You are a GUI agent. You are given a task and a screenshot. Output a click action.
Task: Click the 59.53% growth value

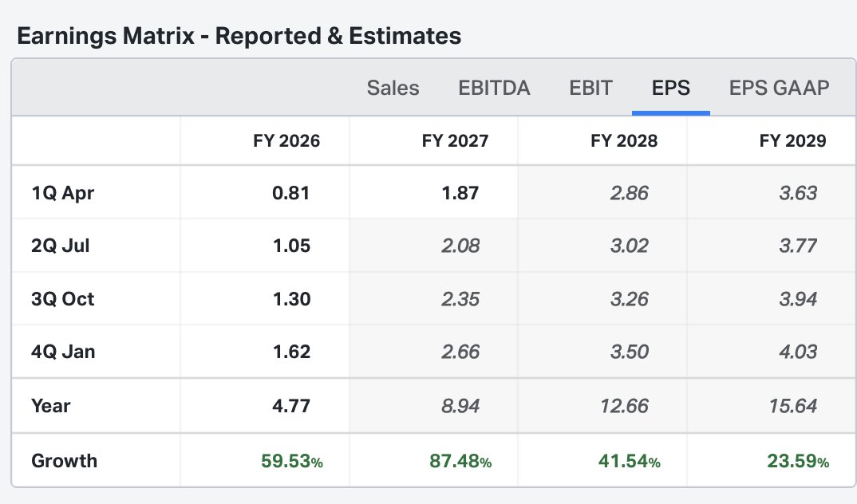(x=292, y=461)
